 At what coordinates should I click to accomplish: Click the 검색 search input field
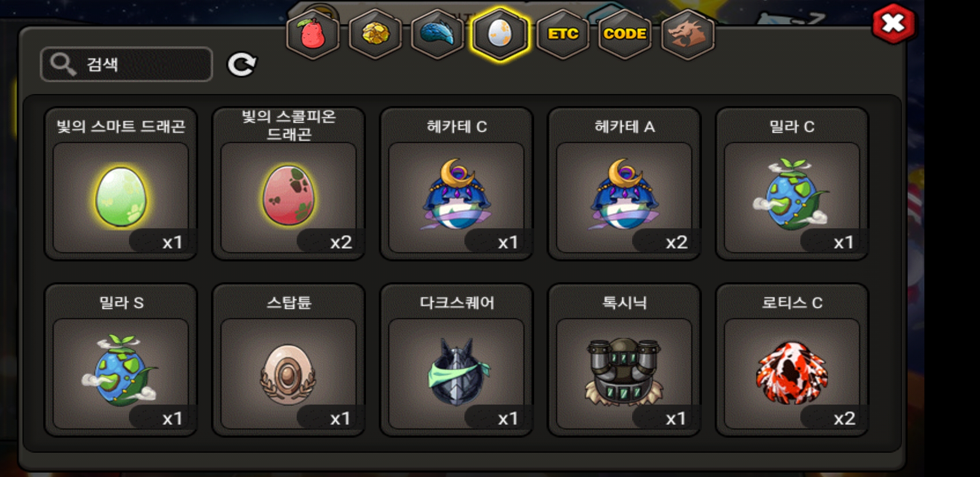[126, 64]
